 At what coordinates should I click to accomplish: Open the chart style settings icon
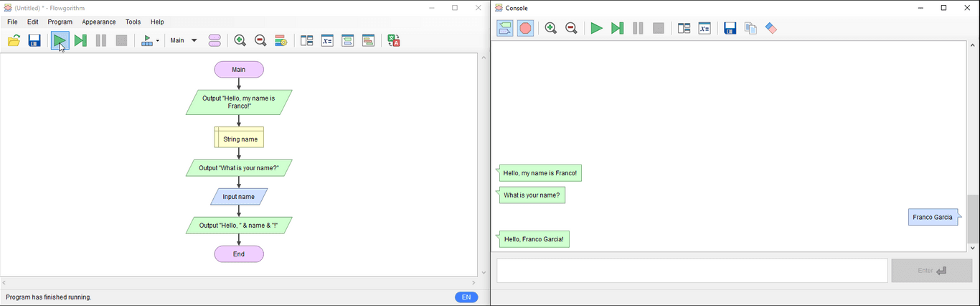click(x=281, y=41)
